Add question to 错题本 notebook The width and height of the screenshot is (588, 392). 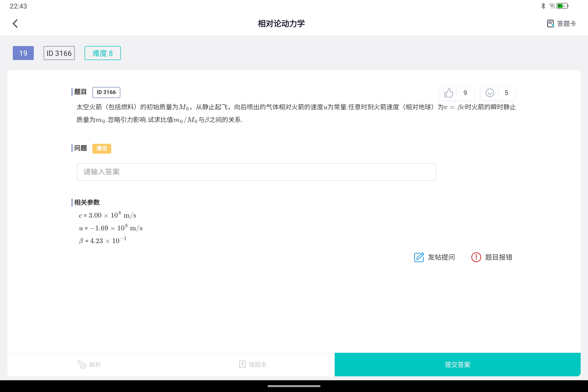(253, 365)
